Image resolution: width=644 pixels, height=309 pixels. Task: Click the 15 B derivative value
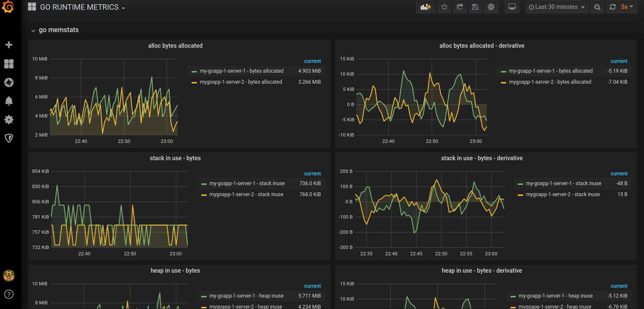point(622,194)
